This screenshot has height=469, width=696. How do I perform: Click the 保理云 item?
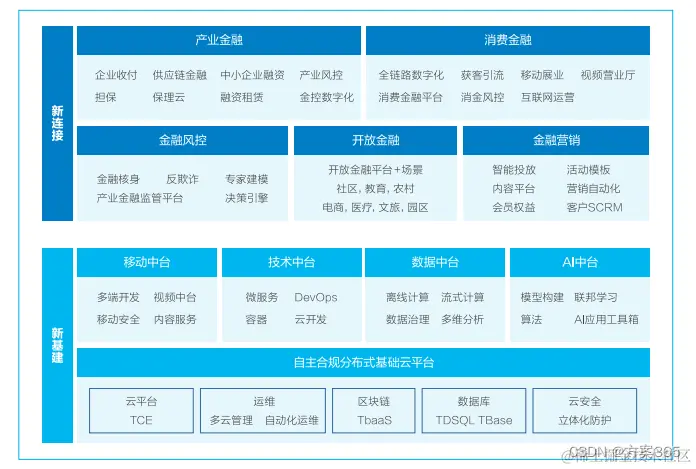tap(169, 97)
